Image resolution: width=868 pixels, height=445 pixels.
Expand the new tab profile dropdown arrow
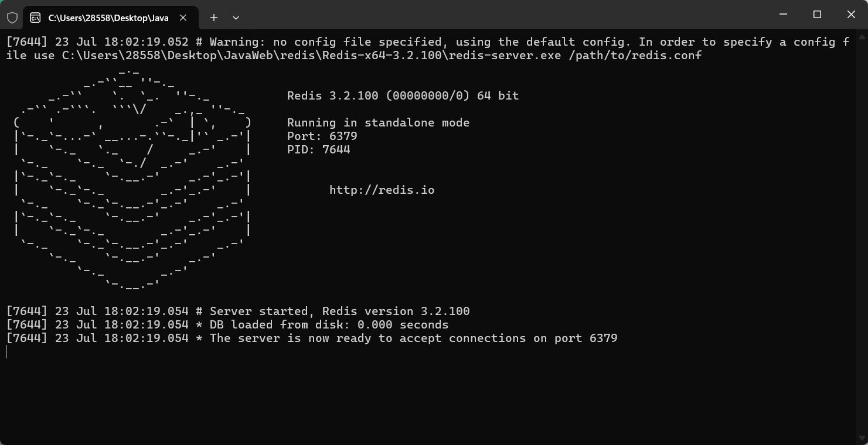click(236, 18)
